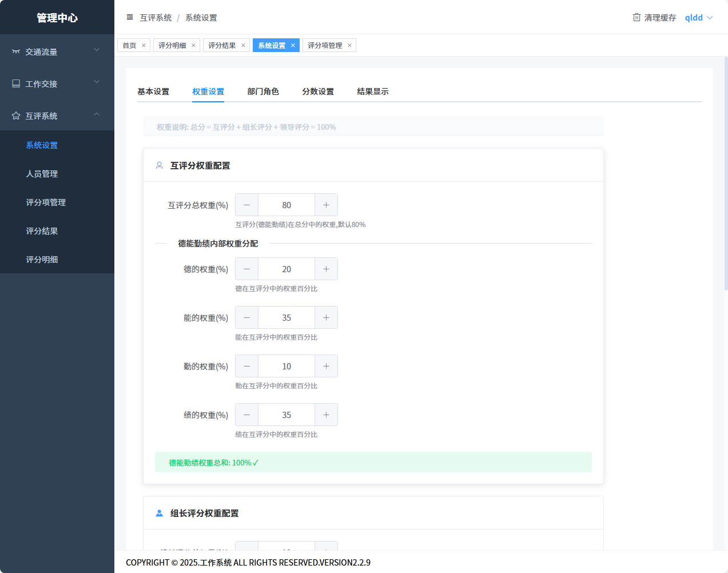The image size is (728, 573).
Task: Decrease 勤的权重 with minus button
Action: (247, 366)
